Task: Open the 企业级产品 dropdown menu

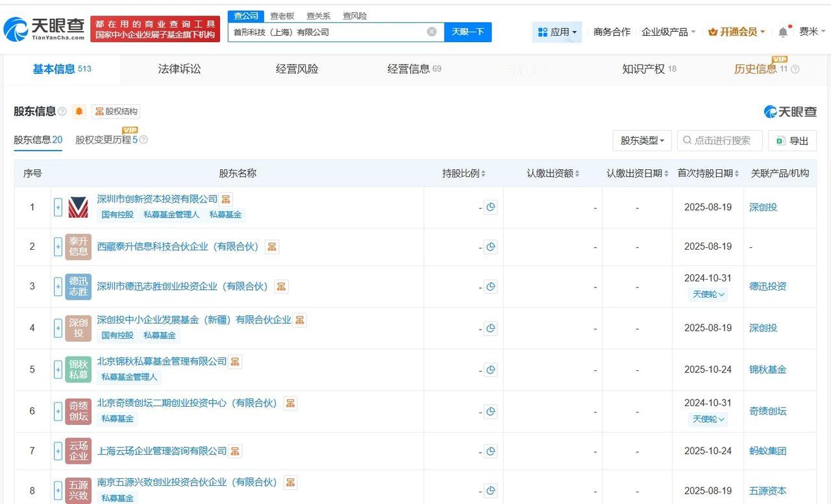Action: pyautogui.click(x=668, y=32)
